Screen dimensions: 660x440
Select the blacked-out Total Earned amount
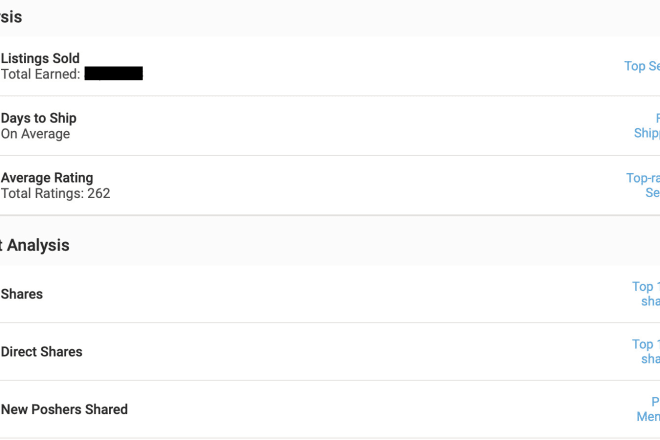pyautogui.click(x=114, y=73)
